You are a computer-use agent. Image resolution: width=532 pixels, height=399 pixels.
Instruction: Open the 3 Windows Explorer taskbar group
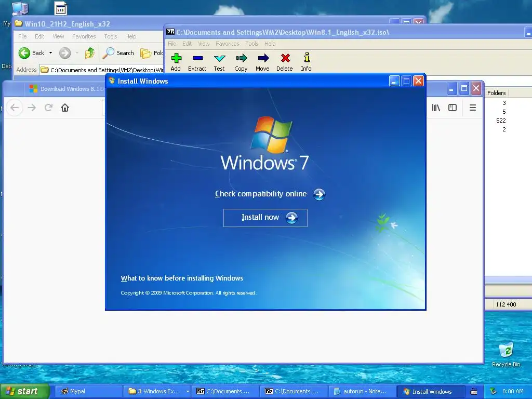click(x=157, y=392)
